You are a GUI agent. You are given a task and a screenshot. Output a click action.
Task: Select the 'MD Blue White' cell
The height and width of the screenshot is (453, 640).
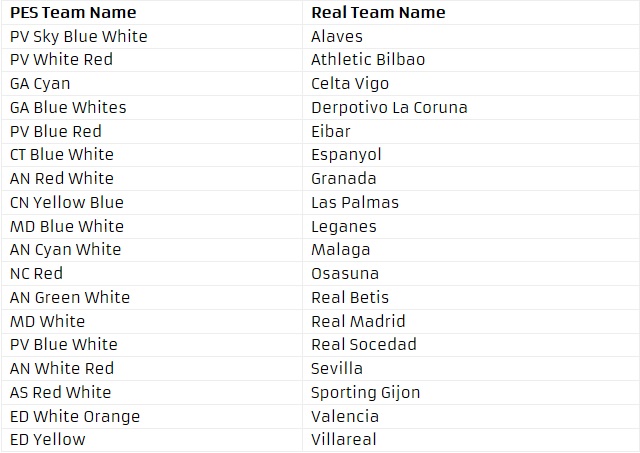click(67, 226)
